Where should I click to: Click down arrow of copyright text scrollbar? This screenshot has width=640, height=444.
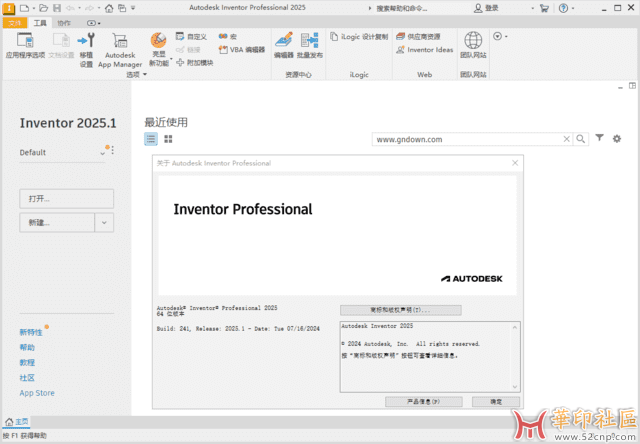[515, 386]
